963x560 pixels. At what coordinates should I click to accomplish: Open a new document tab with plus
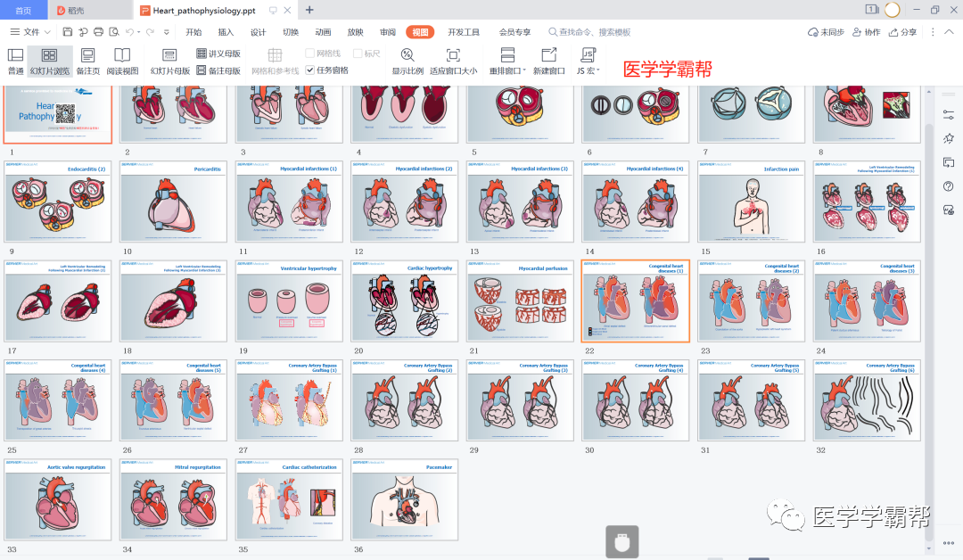pos(309,10)
